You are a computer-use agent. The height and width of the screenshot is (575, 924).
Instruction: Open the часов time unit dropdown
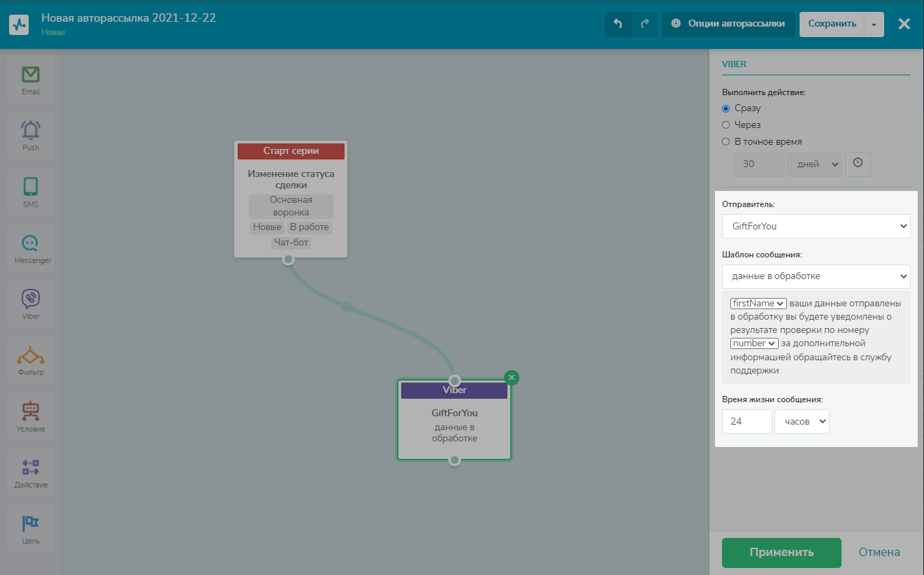coord(802,422)
